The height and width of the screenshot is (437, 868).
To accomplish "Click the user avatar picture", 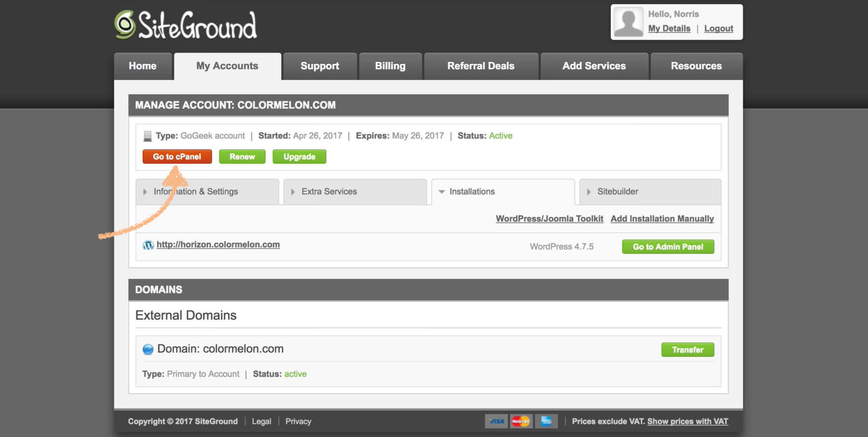I will pos(628,22).
